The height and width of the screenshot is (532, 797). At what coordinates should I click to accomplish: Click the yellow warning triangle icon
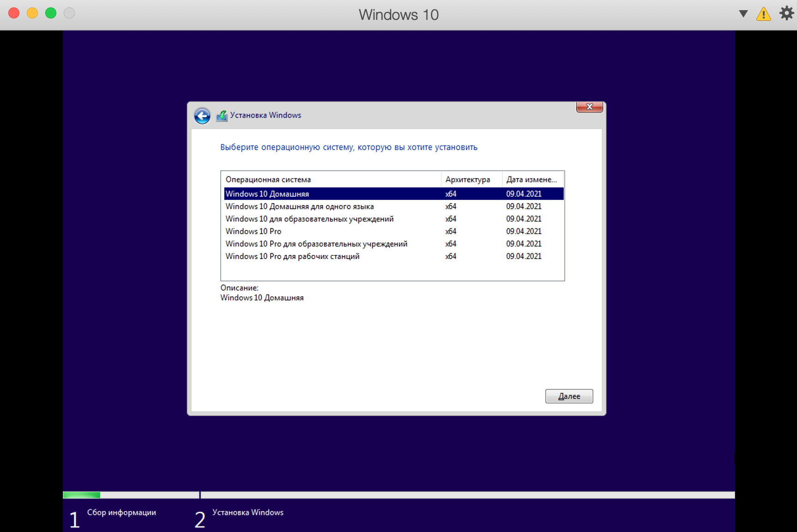[x=763, y=14]
